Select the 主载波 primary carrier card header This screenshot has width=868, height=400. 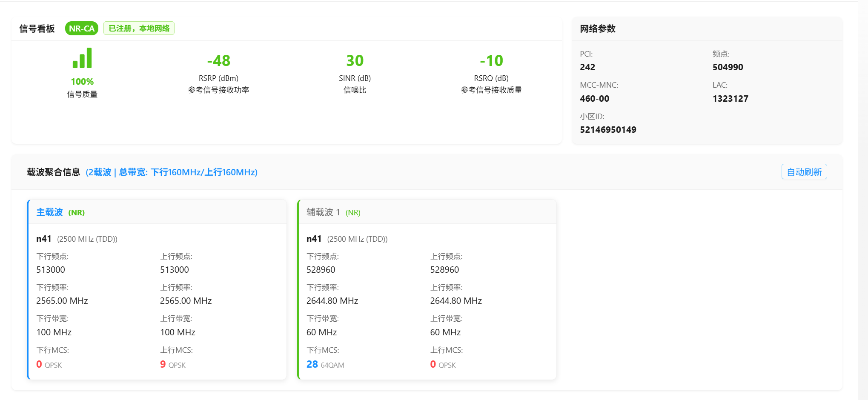[x=49, y=212]
